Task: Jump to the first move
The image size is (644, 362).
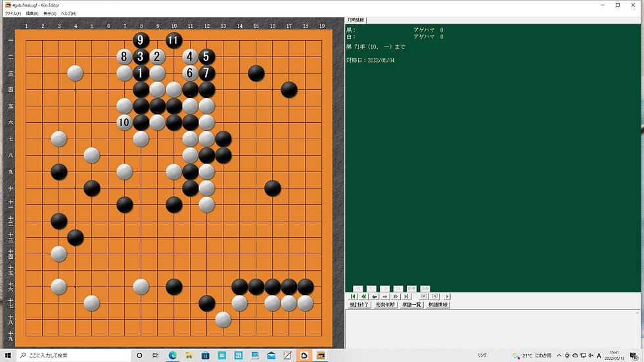Action: pos(353,296)
